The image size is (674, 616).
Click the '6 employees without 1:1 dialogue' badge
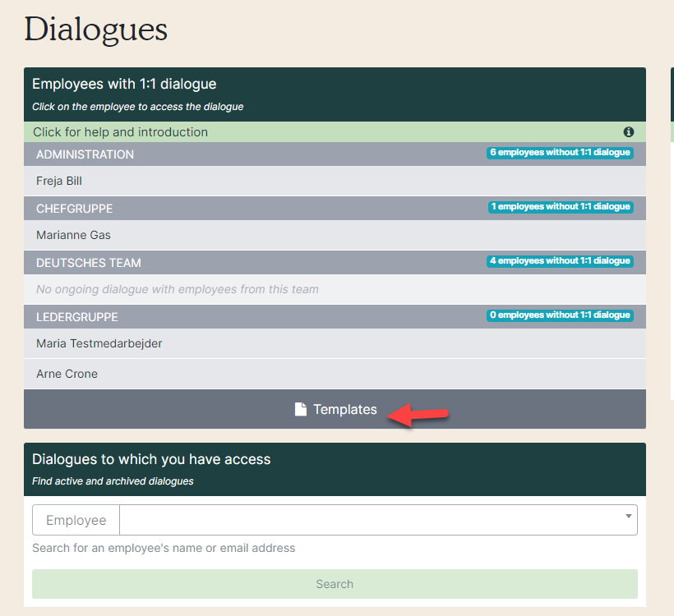click(x=560, y=153)
